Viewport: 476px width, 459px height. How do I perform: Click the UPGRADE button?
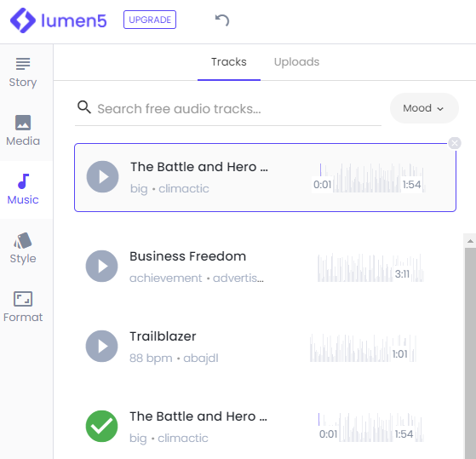pyautogui.click(x=150, y=20)
